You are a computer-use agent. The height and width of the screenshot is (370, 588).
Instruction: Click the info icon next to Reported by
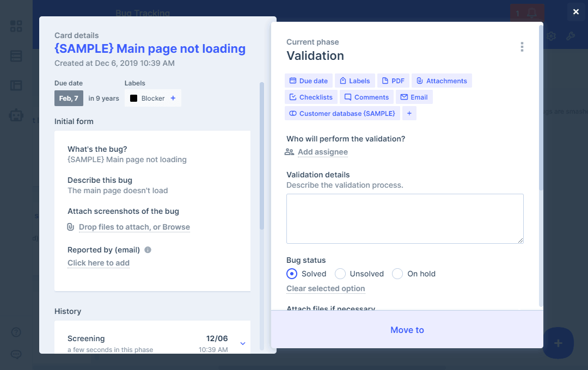[x=148, y=250]
